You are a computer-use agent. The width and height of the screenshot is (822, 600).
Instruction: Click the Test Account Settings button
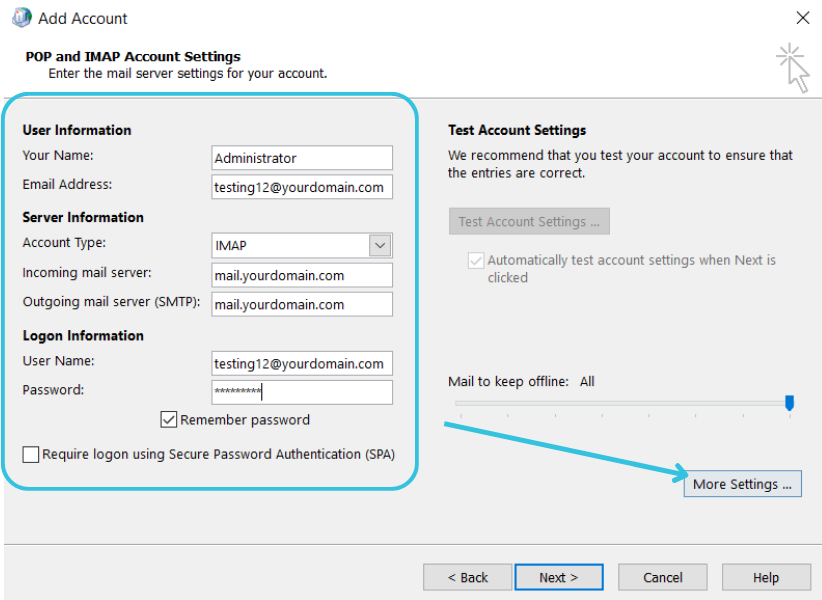coord(528,222)
